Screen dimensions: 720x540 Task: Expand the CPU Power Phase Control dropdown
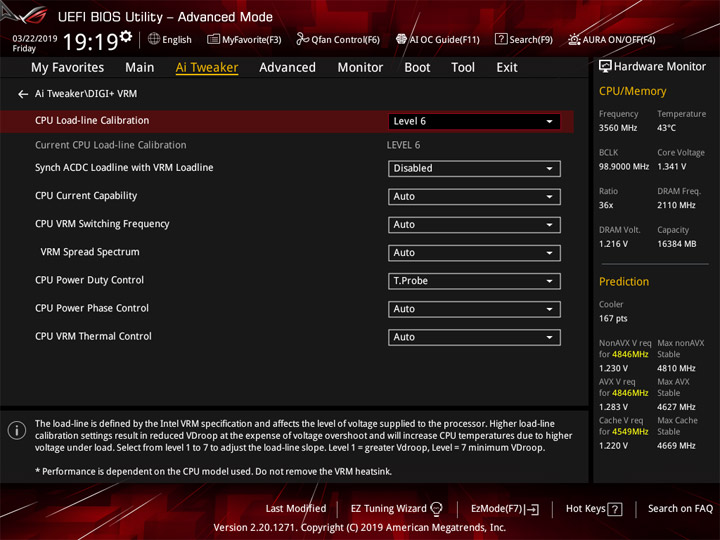pos(474,309)
